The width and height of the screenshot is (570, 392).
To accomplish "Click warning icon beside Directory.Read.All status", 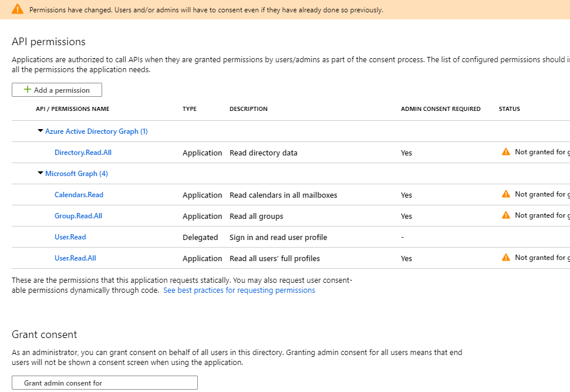I will coord(506,152).
